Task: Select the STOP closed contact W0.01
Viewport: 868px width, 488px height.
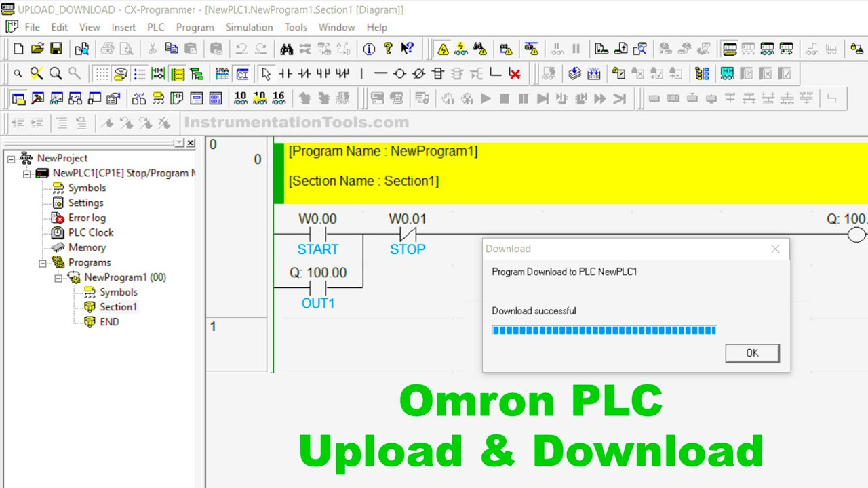Action: pos(408,234)
